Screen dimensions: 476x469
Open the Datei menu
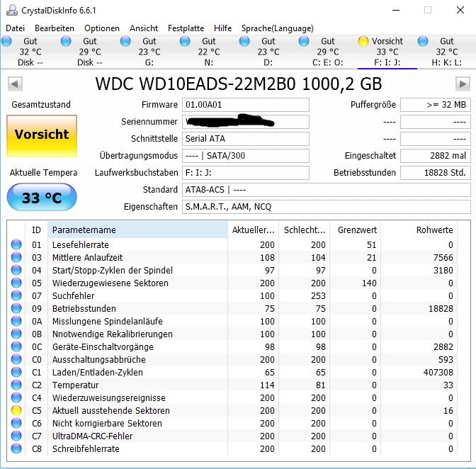15,28
